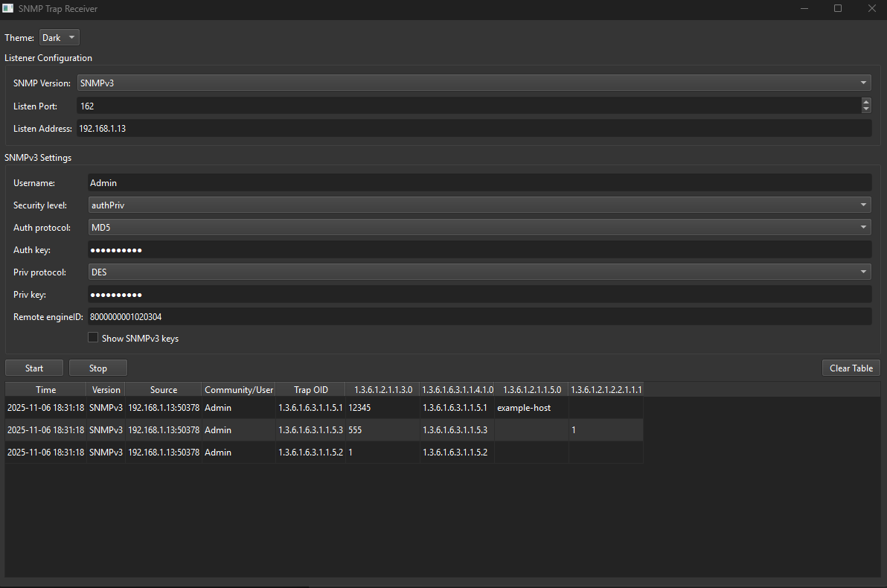Click the Stop button
This screenshot has height=588, width=887.
(x=97, y=368)
